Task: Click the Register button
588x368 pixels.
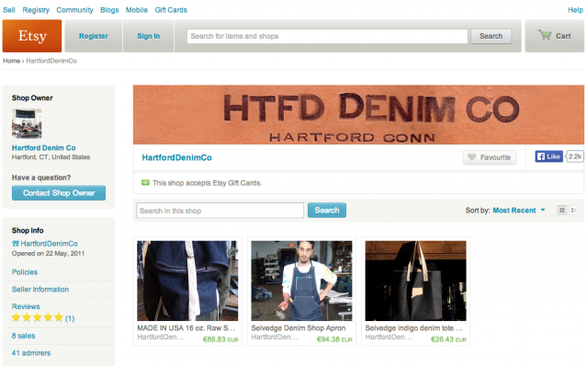Action: pyautogui.click(x=94, y=36)
